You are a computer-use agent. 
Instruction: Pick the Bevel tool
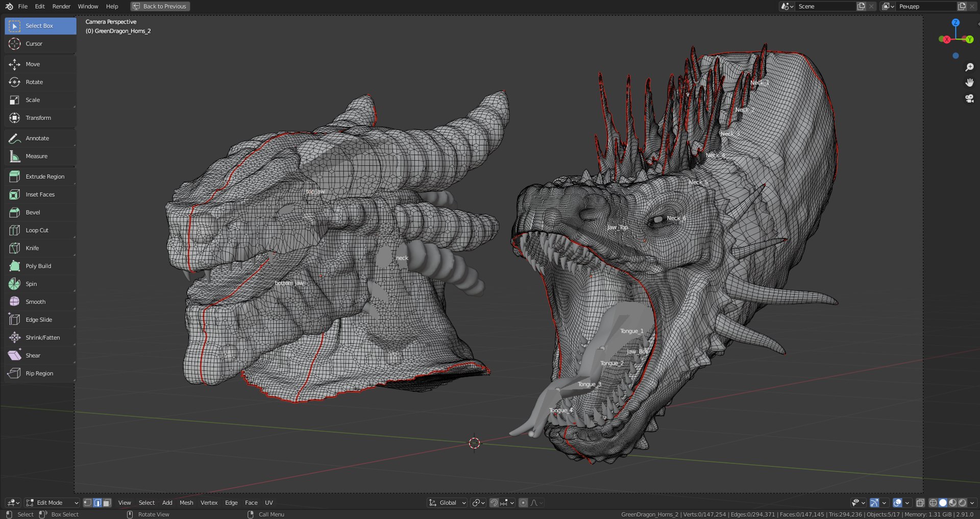pyautogui.click(x=40, y=212)
